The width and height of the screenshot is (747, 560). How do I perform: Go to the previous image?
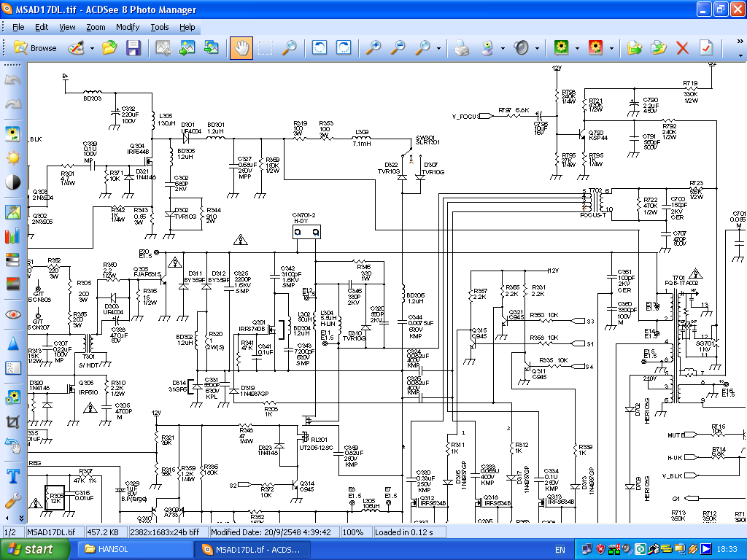tap(163, 48)
